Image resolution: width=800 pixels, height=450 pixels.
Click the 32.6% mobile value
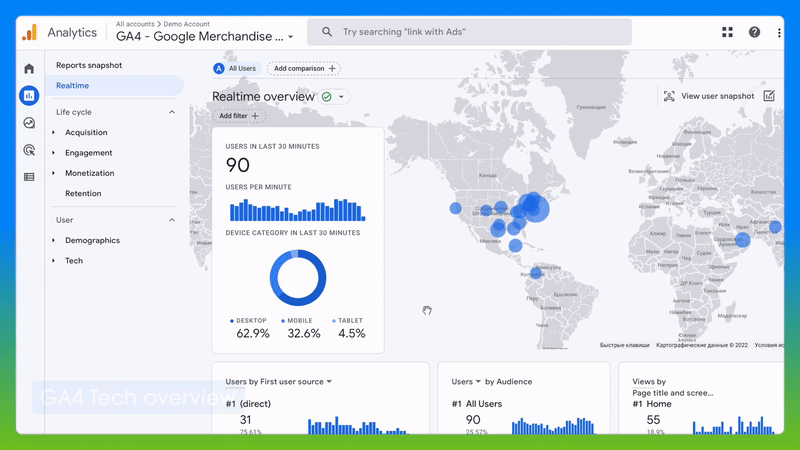click(304, 334)
